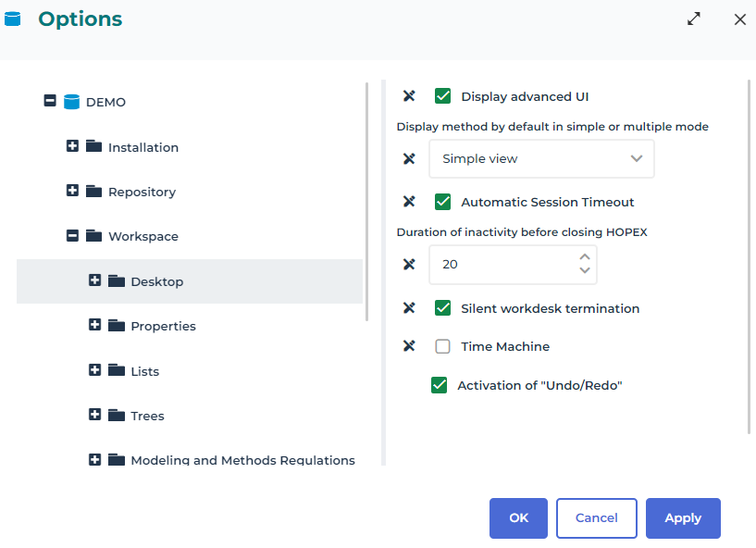Select the Properties tree item
The width and height of the screenshot is (756, 548).
tap(163, 326)
